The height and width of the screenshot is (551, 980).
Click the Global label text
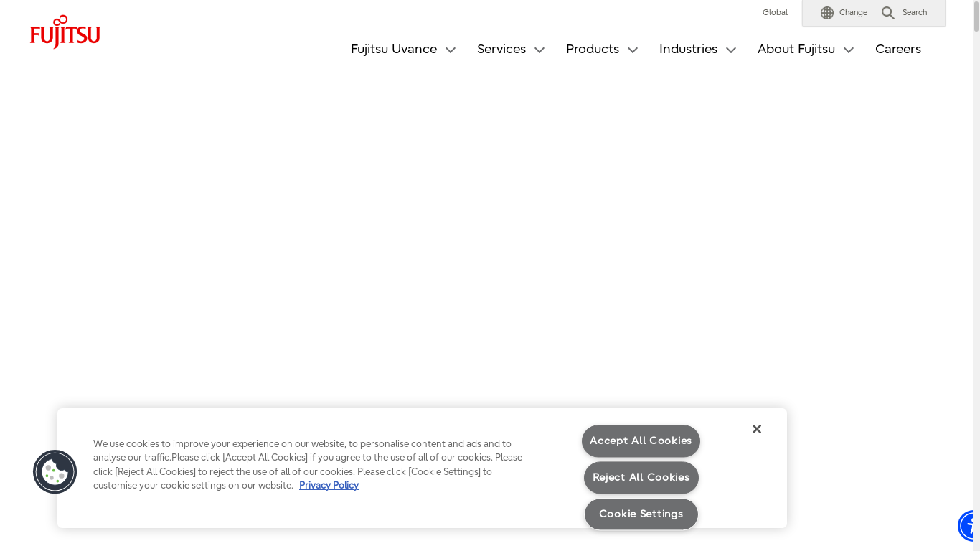(x=775, y=13)
